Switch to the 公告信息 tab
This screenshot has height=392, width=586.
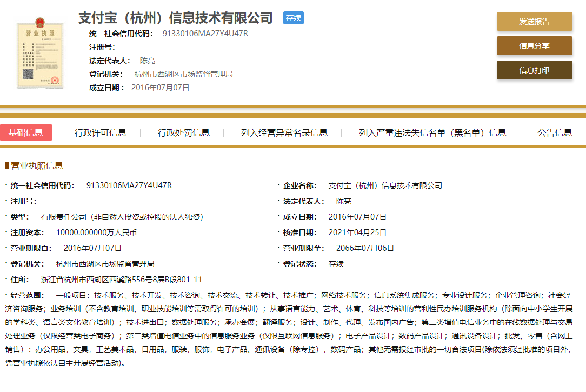pyautogui.click(x=555, y=132)
